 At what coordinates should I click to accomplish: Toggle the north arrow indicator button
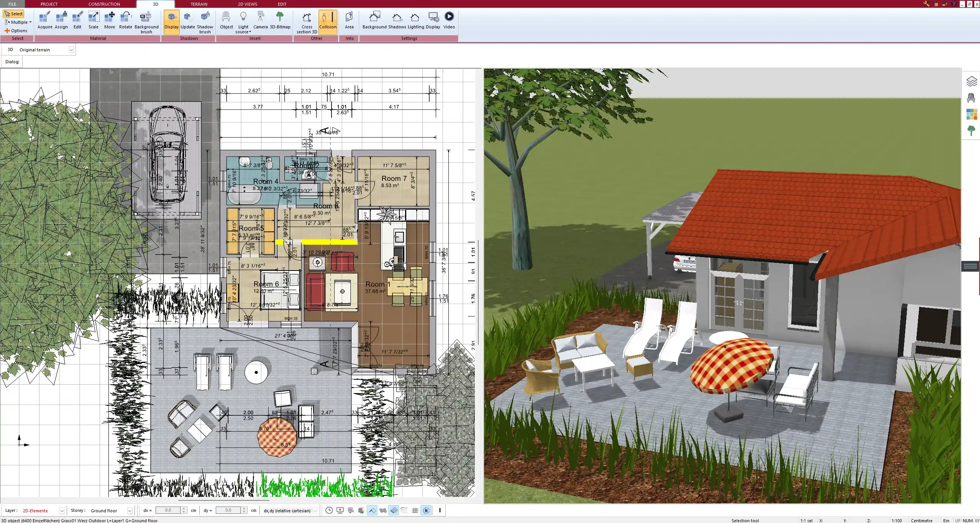[426, 510]
